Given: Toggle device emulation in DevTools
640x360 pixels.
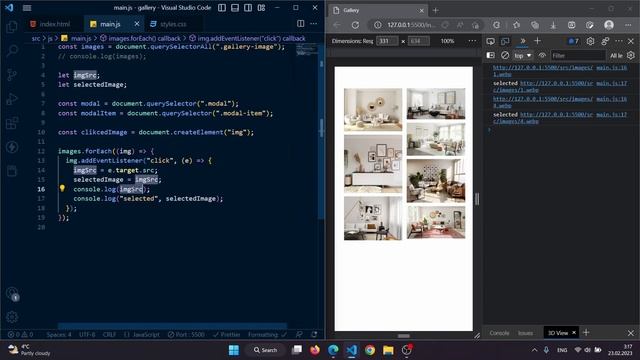Looking at the screenshot, I should point(505,41).
